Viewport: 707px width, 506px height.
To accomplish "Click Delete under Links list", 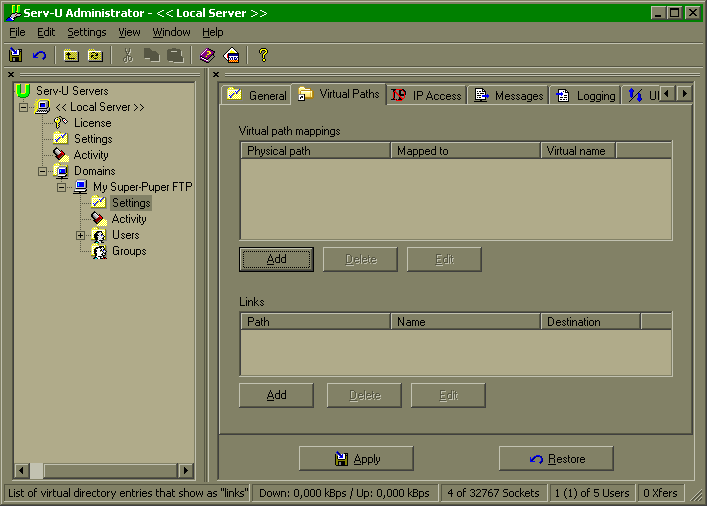I will (364, 396).
